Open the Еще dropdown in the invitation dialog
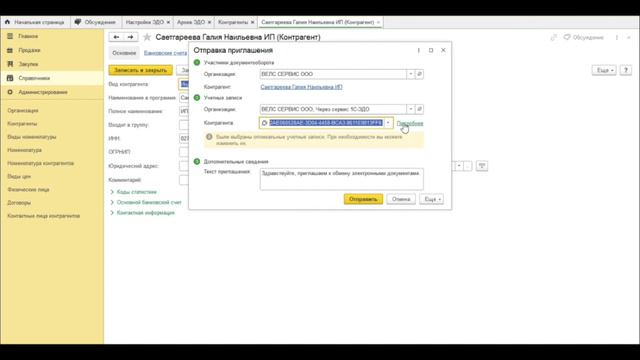Screen dimensions: 640x360 pos(431,199)
